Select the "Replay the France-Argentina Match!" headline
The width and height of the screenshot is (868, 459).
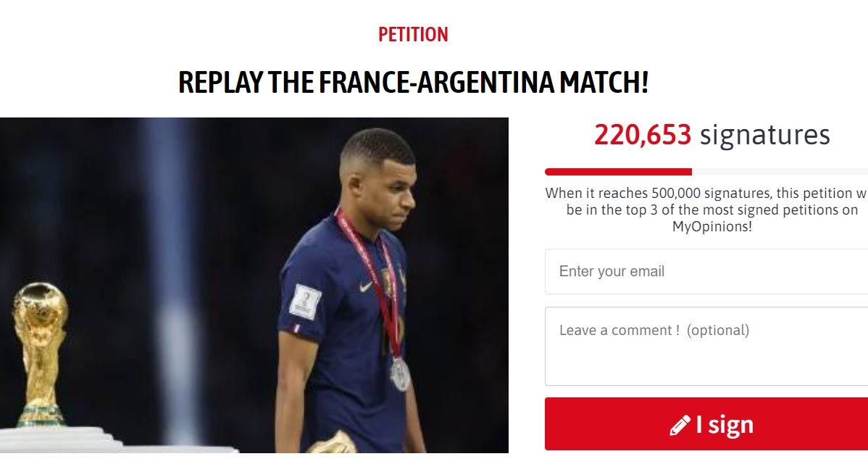click(413, 83)
